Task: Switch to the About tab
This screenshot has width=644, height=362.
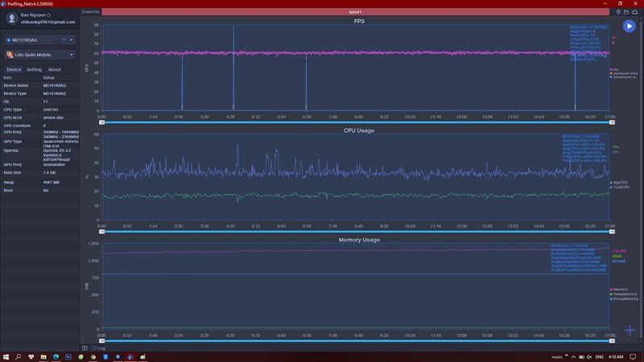Action: [x=54, y=70]
